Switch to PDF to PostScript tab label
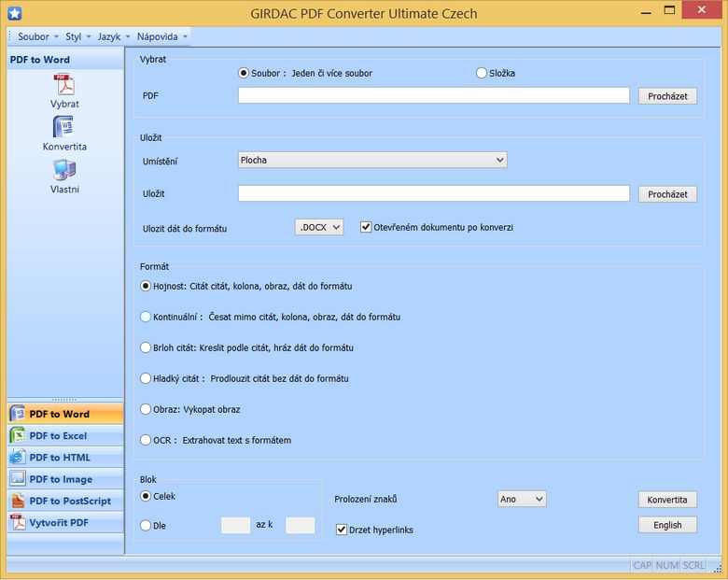Screen dimensions: 728x580 pos(70,501)
